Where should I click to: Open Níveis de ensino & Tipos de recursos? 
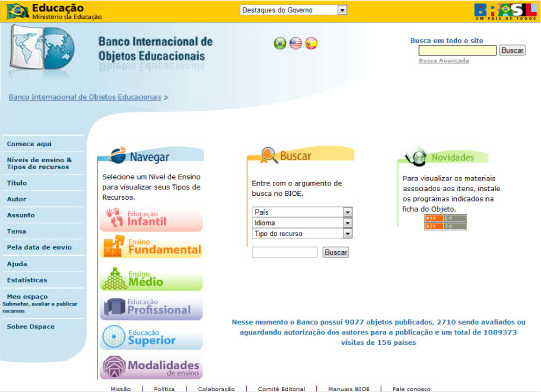click(39, 163)
